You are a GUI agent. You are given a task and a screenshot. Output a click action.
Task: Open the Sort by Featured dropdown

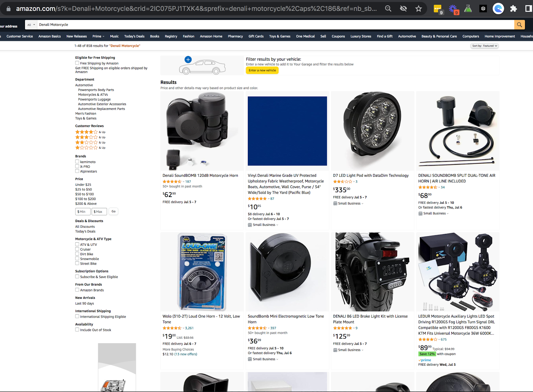(485, 46)
